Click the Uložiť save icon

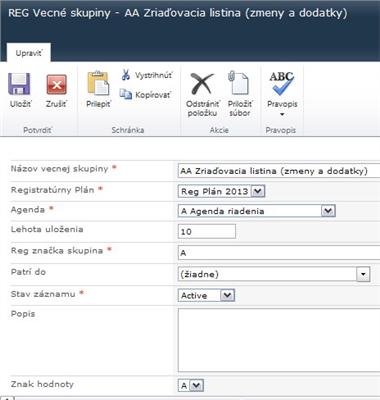pos(19,84)
